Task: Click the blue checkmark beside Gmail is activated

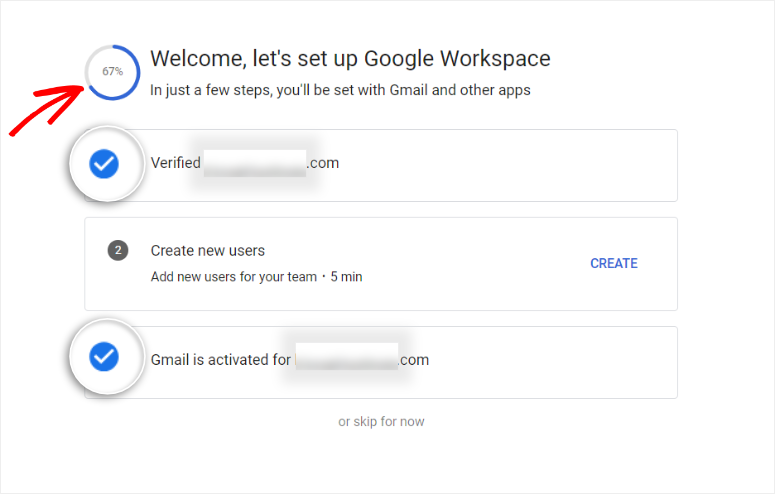Action: [x=104, y=357]
